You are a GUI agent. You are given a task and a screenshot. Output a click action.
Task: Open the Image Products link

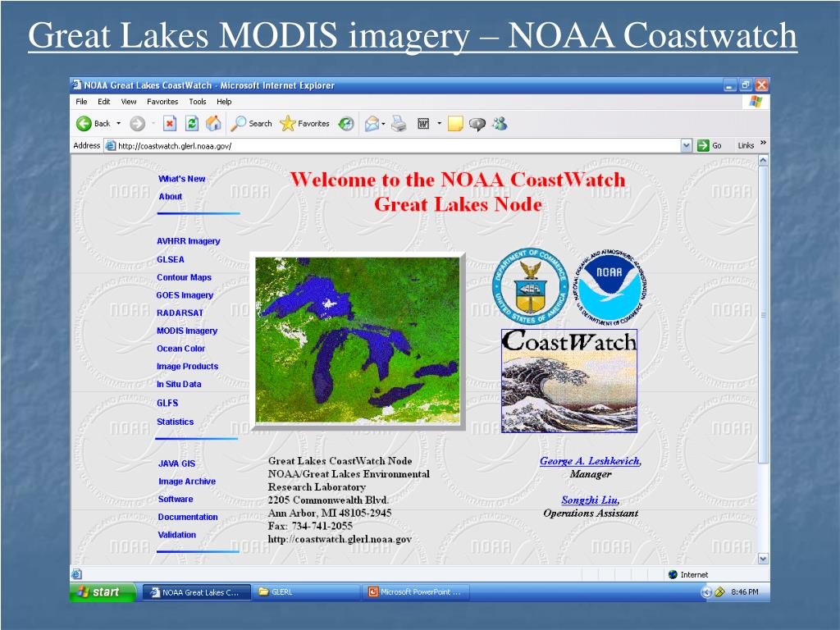(x=188, y=367)
